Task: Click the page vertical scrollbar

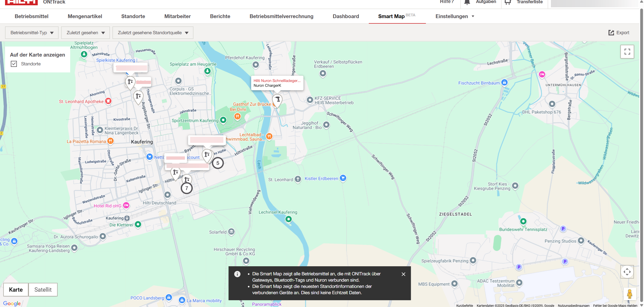Action: pyautogui.click(x=641, y=151)
